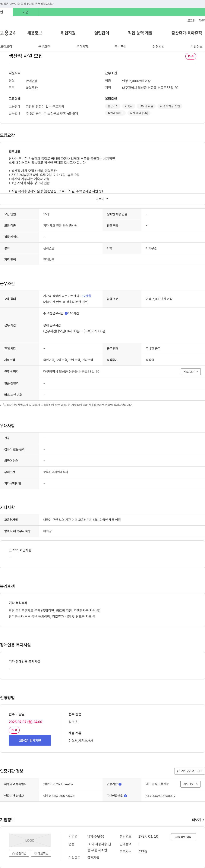Open the 로그인 link
The width and height of the screenshot is (205, 868).
pyautogui.click(x=191, y=21)
